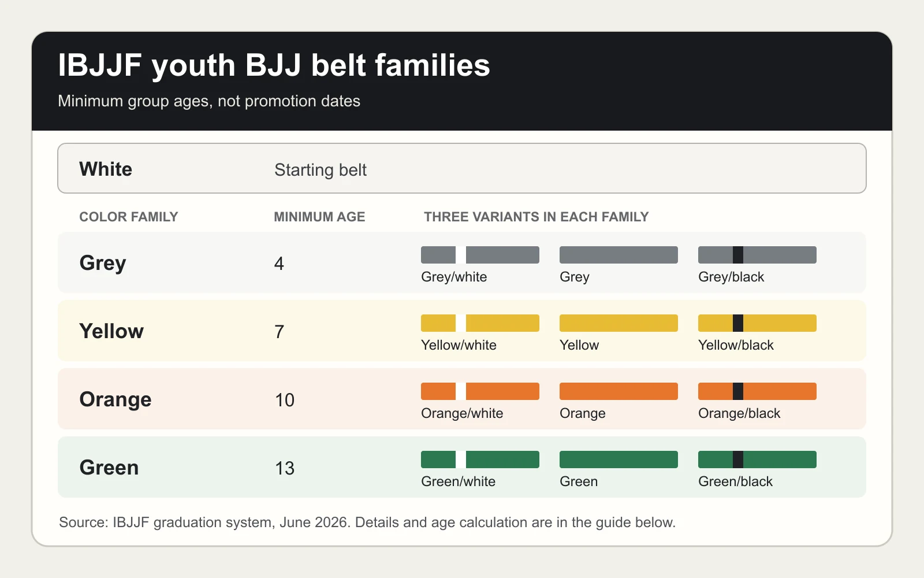Viewport: 924px width, 578px height.
Task: Click the title 'IBJJF youth BJJ belt families'
Action: [x=274, y=65]
